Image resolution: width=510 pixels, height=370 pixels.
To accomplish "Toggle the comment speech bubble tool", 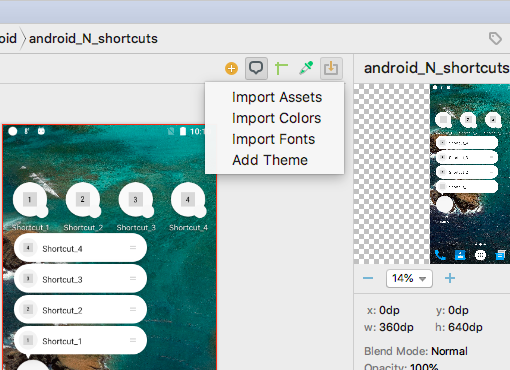I will [256, 68].
